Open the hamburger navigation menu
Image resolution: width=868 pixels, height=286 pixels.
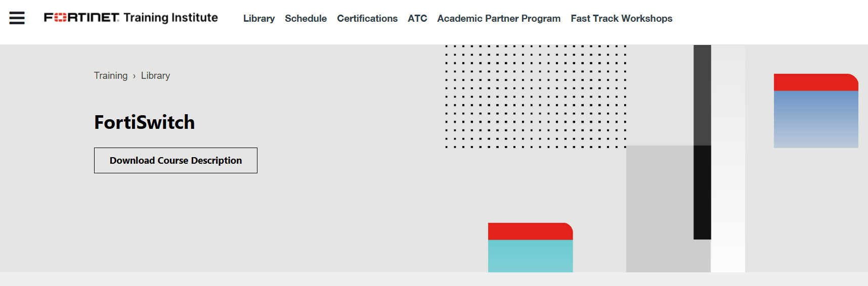(17, 18)
